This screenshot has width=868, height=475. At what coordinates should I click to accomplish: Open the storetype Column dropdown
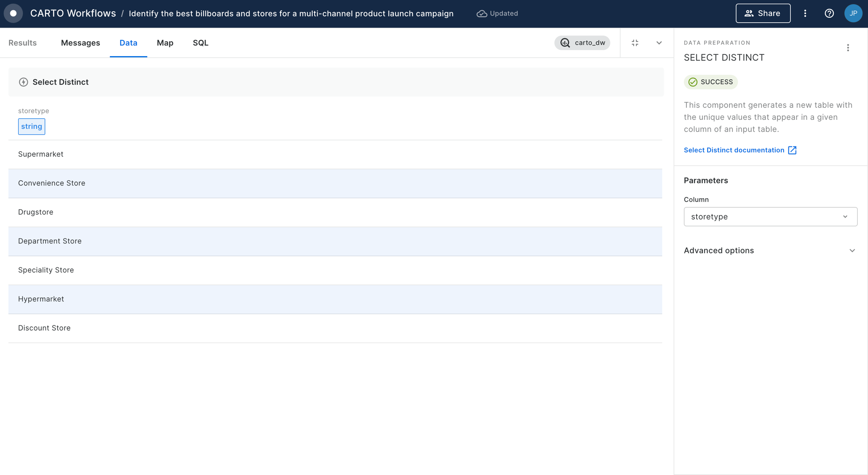tap(770, 217)
